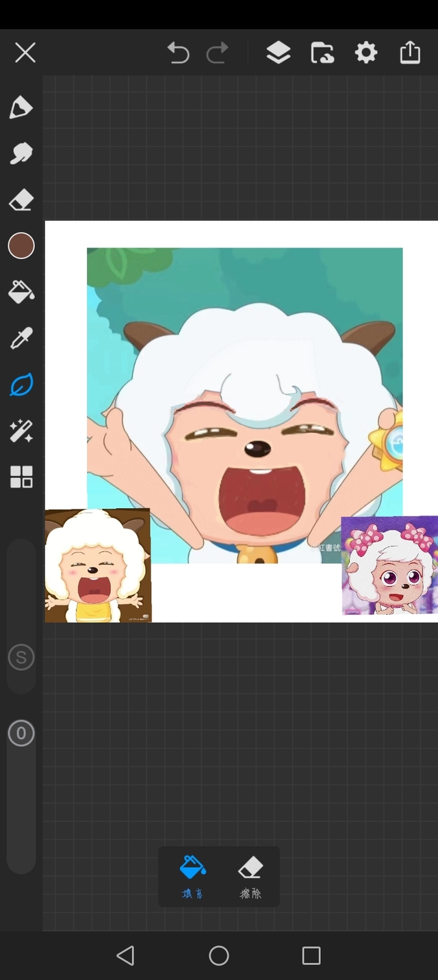Switch to fill mode (填充)
The height and width of the screenshot is (980, 438).
click(192, 876)
